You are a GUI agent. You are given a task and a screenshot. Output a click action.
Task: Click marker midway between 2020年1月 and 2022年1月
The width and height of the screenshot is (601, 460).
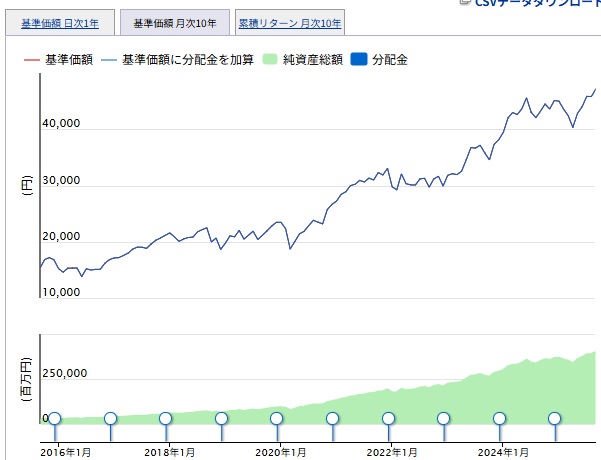(333, 419)
